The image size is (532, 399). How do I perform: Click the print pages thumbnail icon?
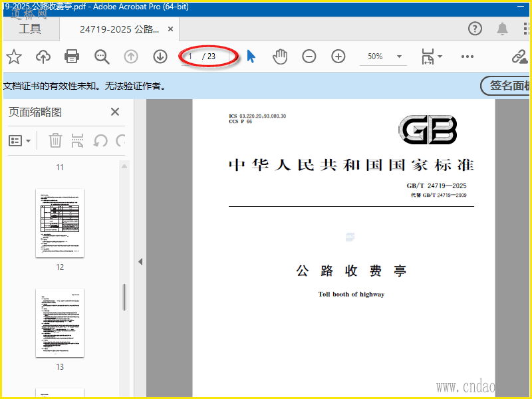77,140
